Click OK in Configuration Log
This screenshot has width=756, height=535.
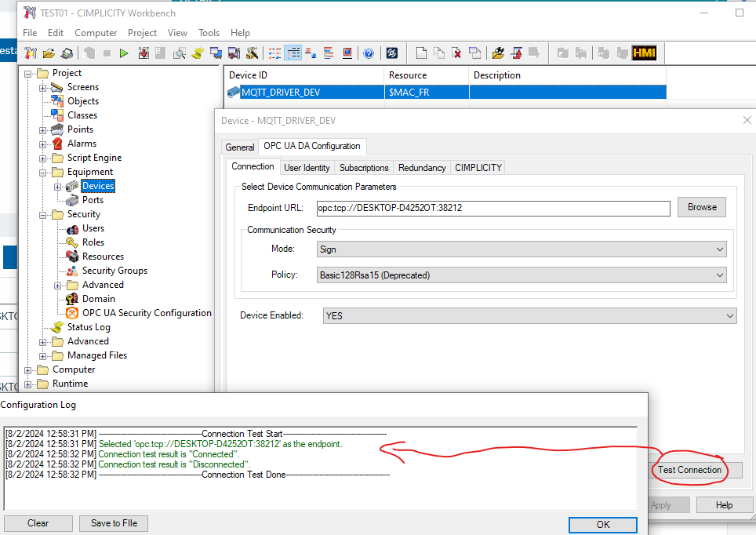point(602,524)
